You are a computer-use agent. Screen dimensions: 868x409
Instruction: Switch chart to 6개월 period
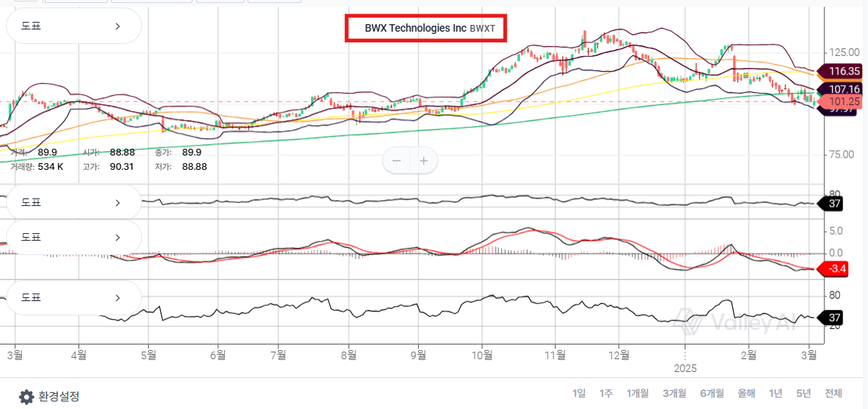[712, 393]
